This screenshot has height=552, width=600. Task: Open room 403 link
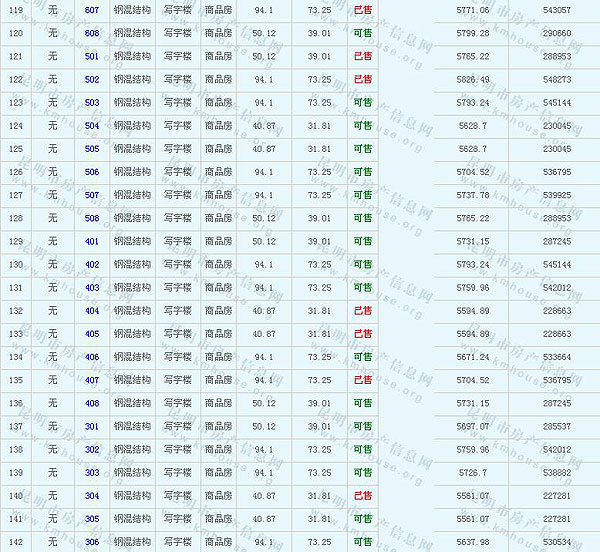click(92, 288)
